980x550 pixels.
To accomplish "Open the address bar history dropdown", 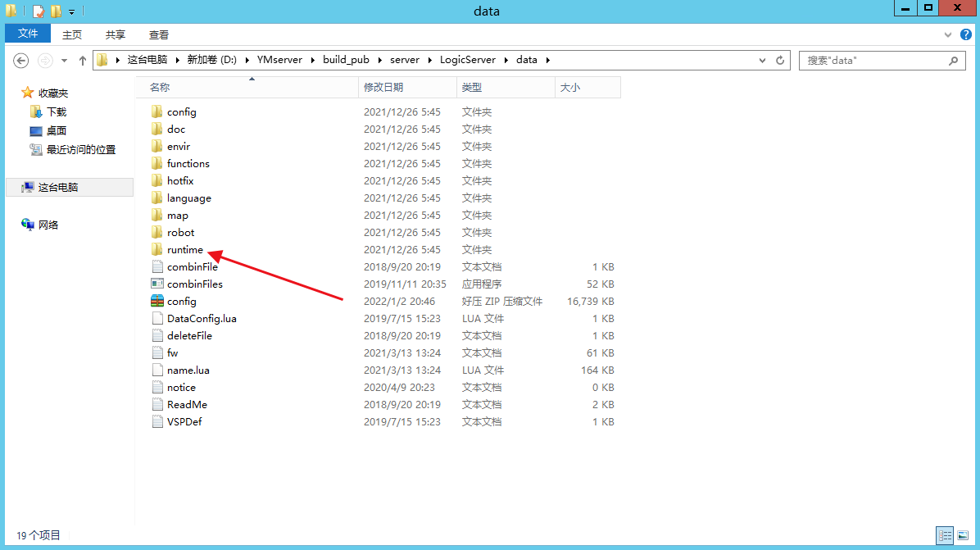I will 763,61.
